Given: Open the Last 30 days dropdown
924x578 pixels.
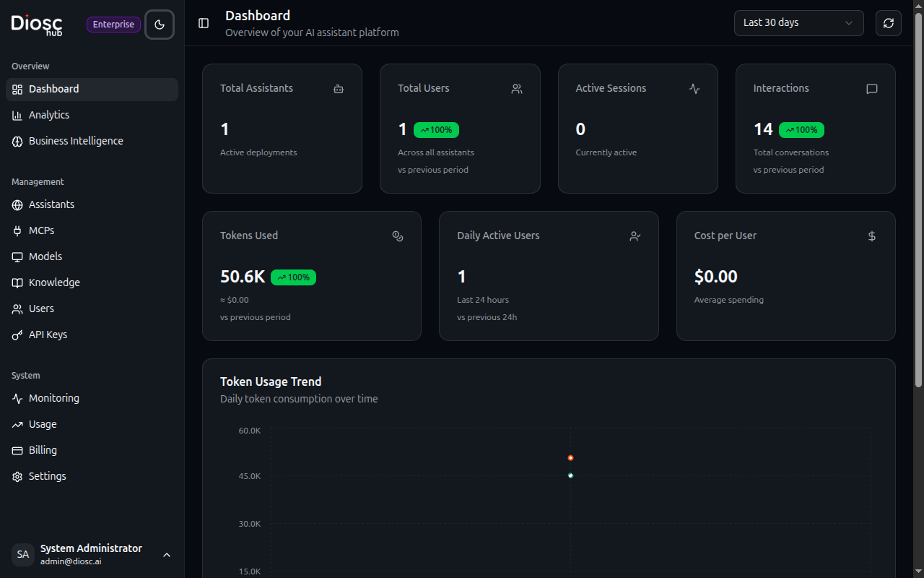Looking at the screenshot, I should tap(798, 22).
